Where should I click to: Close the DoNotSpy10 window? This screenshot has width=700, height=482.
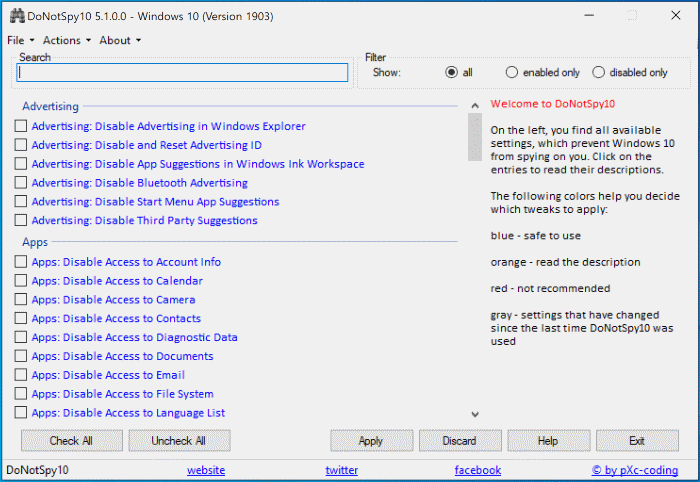click(x=676, y=15)
